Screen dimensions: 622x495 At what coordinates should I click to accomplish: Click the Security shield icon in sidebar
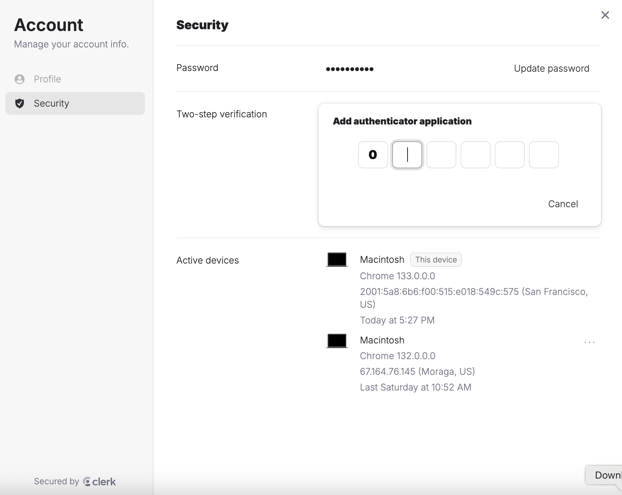[20, 103]
